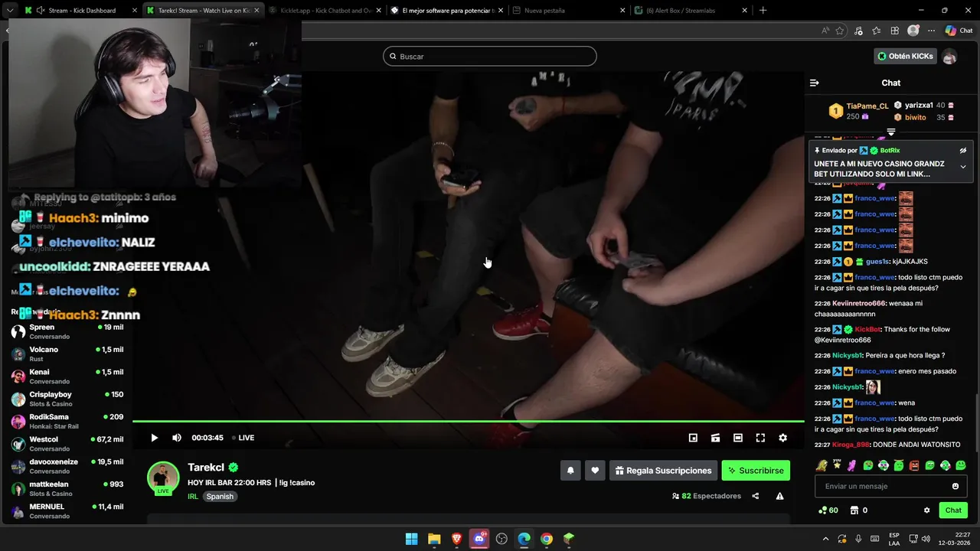The width and height of the screenshot is (980, 551).
Task: Open Edge Copilot Chat button
Action: pyautogui.click(x=959, y=31)
